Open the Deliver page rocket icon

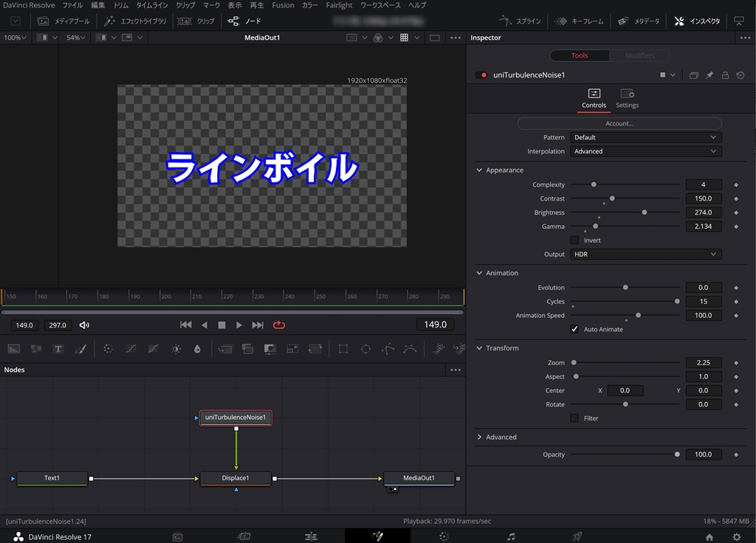coord(577,536)
